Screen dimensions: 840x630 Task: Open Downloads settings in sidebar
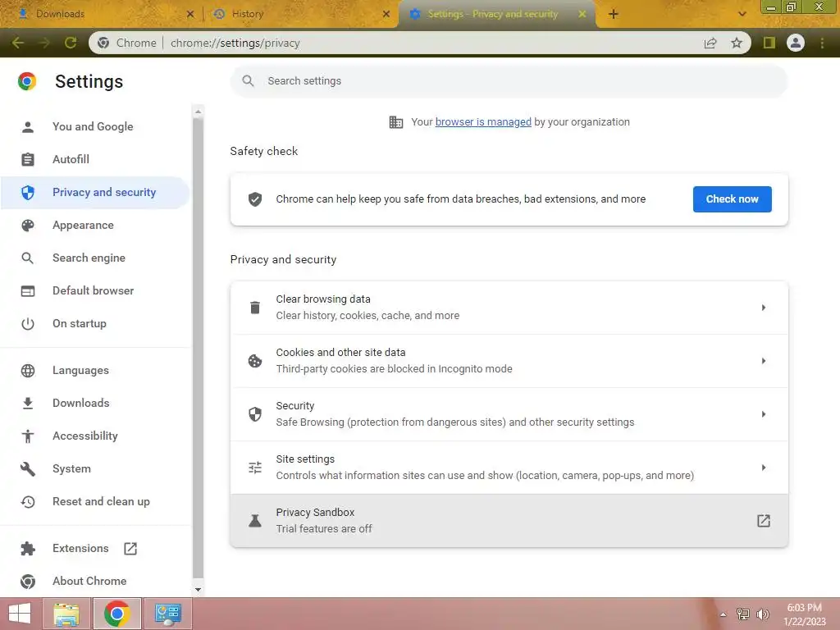coord(95,403)
